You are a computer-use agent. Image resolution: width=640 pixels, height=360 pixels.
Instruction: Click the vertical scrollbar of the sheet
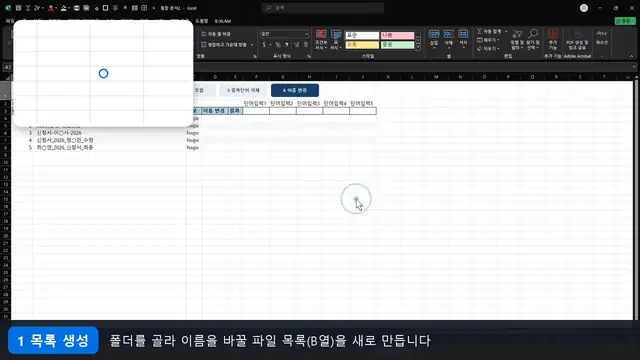636,199
